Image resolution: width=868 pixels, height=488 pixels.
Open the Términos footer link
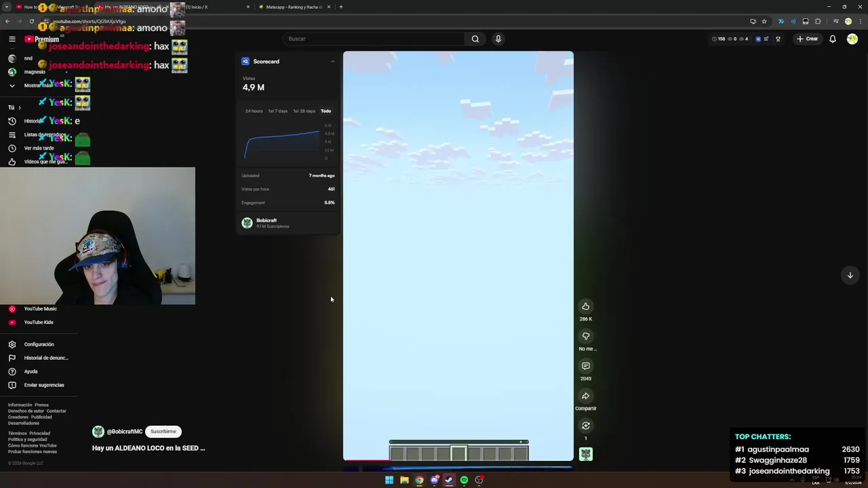(x=18, y=433)
